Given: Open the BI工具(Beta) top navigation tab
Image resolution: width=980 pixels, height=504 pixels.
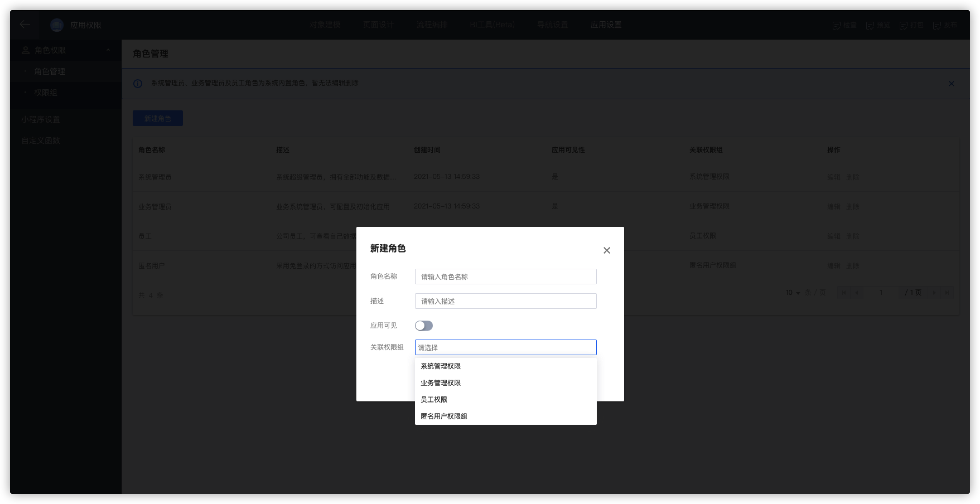Looking at the screenshot, I should (492, 25).
